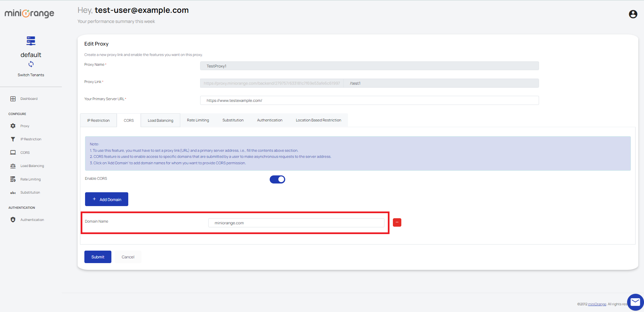
Task: Open Substitution in the sidebar
Action: 30,193
